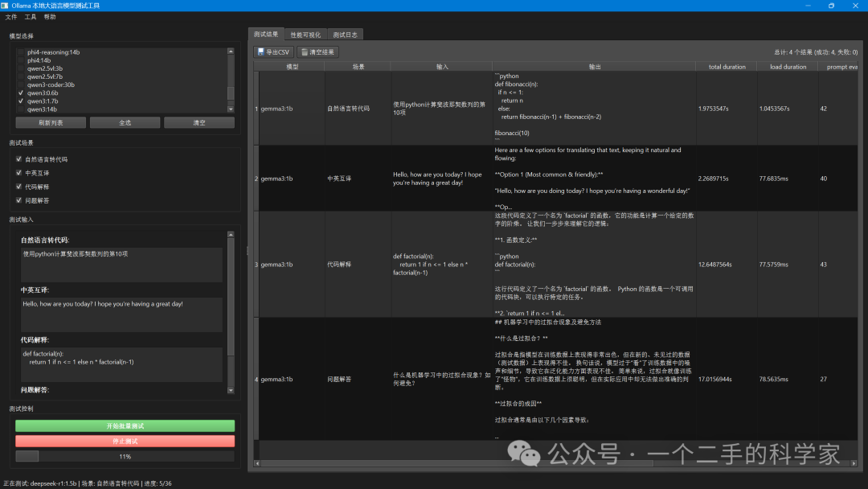This screenshot has width=868, height=489.
Task: Select result row number 2 header
Action: pos(256,179)
